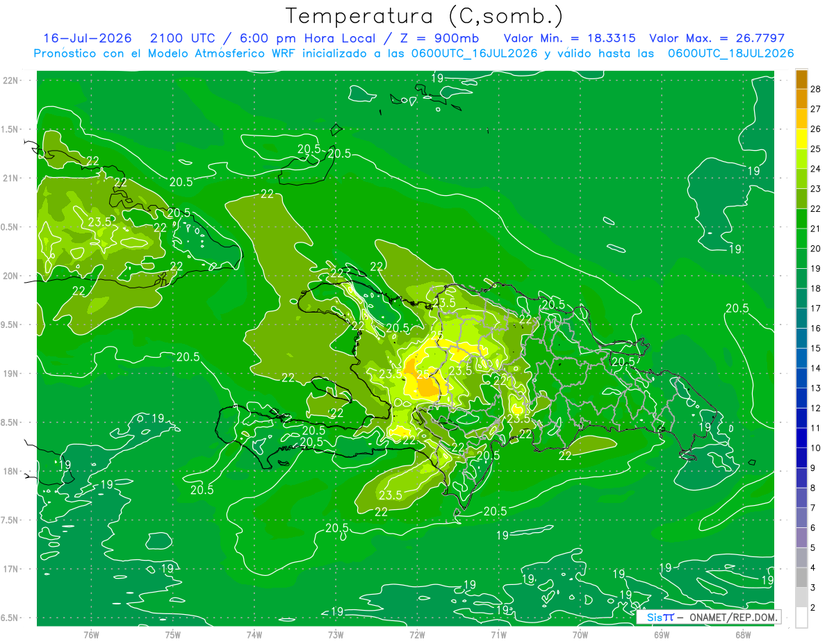Viewport: 834px width, 644px height.
Task: Pick the green legend band between 20 and 21
Action: 801,238
